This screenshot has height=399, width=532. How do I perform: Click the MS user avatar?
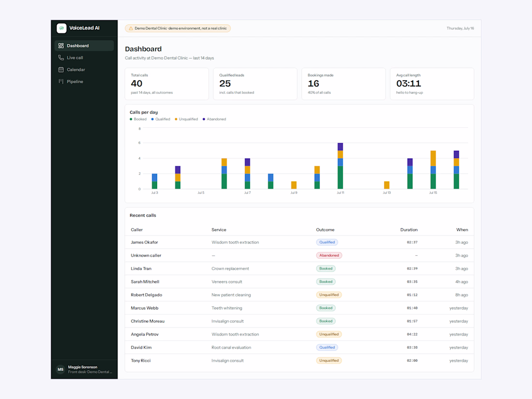click(x=60, y=369)
